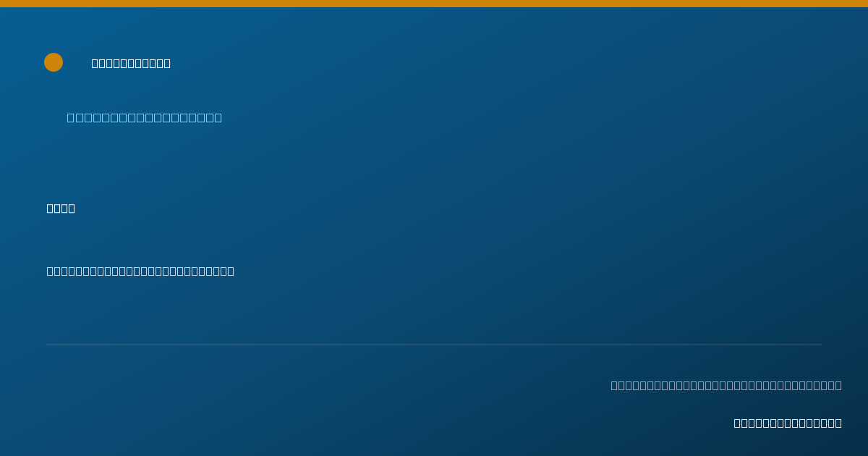
Task: Click the first character of the gray footer line
Action: point(615,385)
